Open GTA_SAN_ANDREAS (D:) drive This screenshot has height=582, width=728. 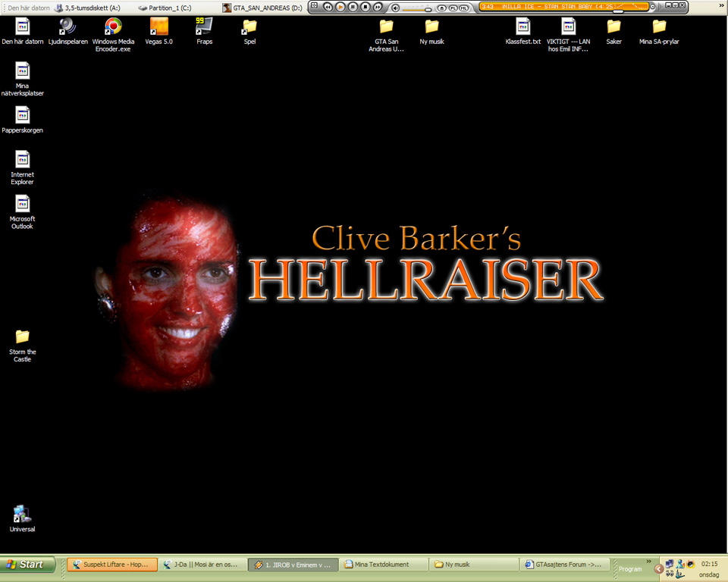[262, 8]
